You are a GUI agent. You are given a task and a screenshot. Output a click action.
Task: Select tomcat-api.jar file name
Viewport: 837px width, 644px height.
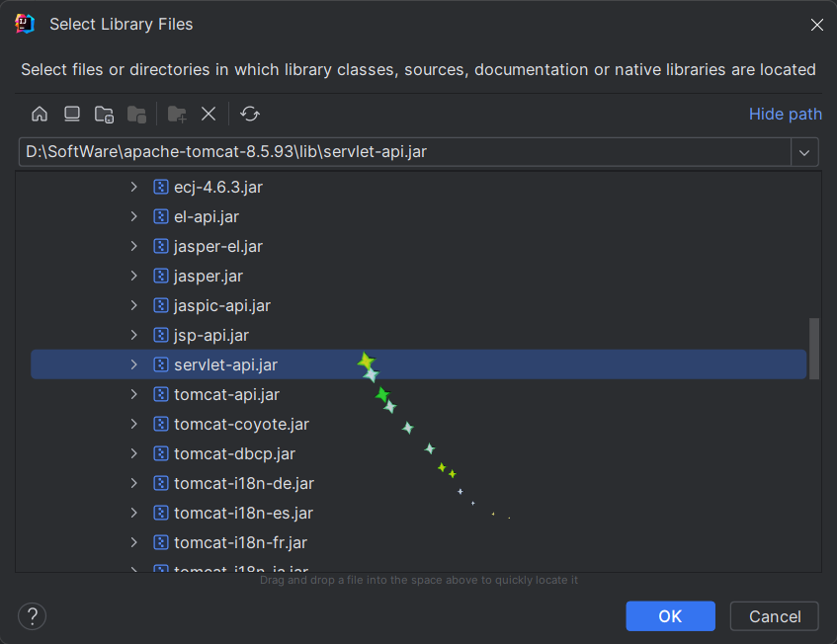pos(227,395)
